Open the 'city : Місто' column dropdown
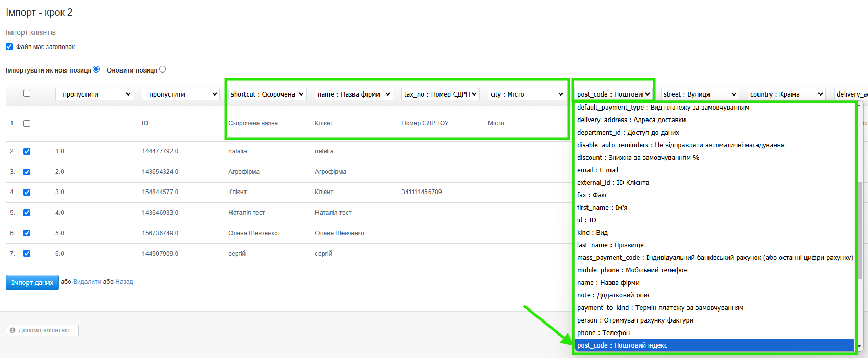The image size is (868, 358). 527,94
